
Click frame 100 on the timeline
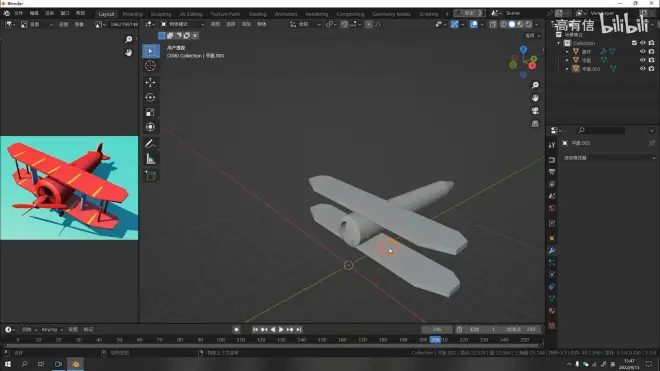tap(221, 340)
